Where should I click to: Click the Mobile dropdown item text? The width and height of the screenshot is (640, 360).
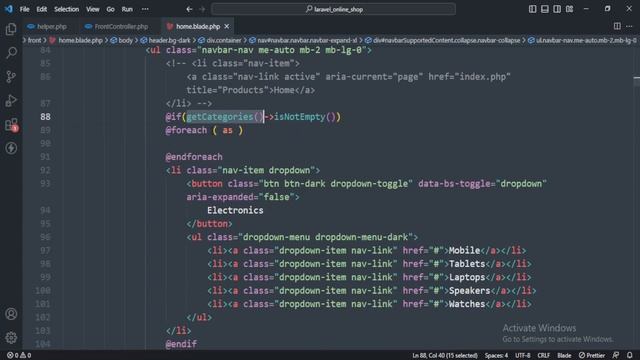(464, 250)
